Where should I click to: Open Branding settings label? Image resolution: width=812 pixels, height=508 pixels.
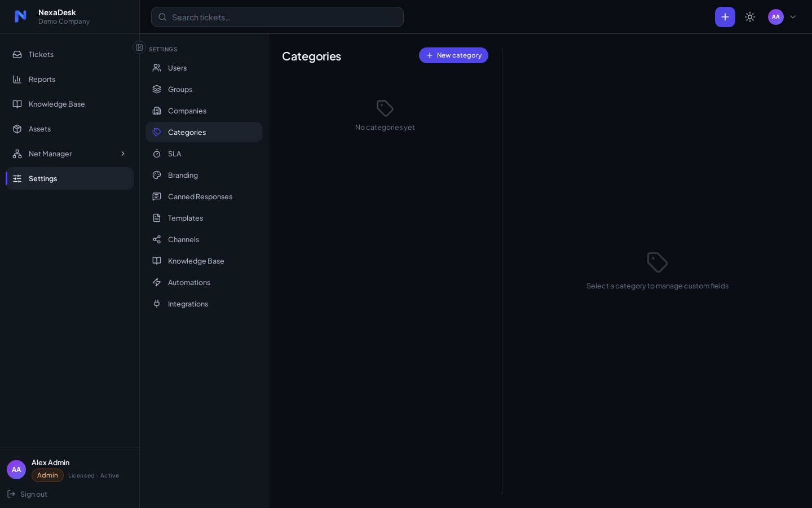(x=183, y=175)
